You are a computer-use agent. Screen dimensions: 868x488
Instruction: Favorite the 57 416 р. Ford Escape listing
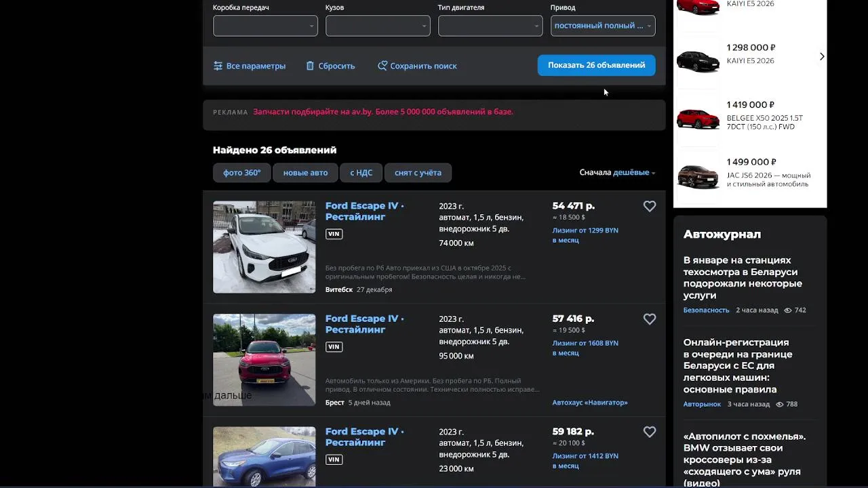click(x=650, y=319)
